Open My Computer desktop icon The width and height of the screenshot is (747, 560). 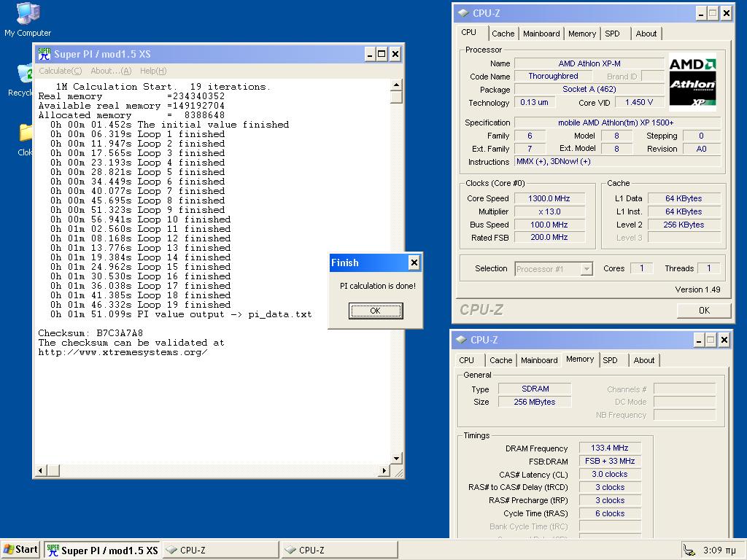28,20
